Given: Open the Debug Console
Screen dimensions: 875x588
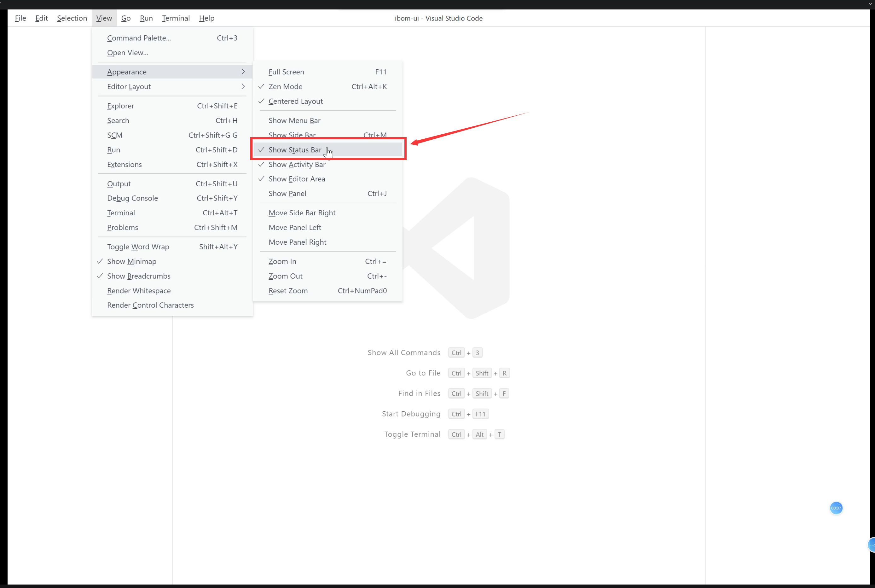Looking at the screenshot, I should coord(132,198).
